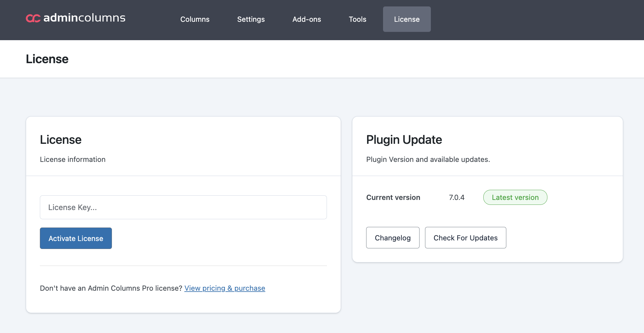Click the Current version label
This screenshot has width=644, height=333.
[393, 197]
